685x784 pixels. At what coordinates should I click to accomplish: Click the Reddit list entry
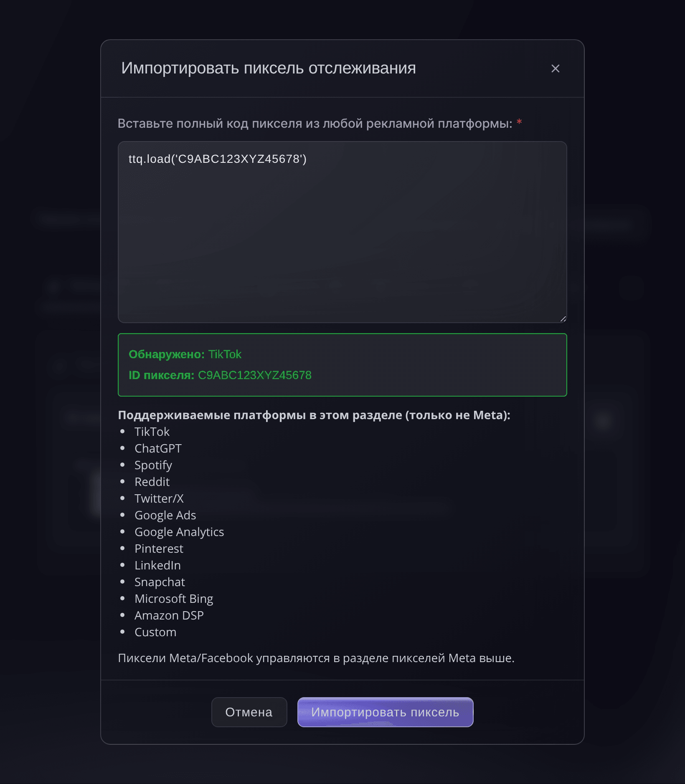152,482
